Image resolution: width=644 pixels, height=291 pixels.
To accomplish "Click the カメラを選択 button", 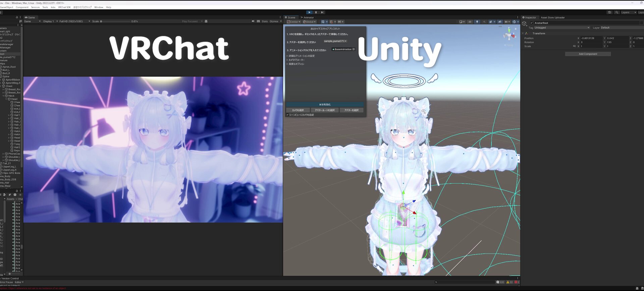I will pos(298,110).
